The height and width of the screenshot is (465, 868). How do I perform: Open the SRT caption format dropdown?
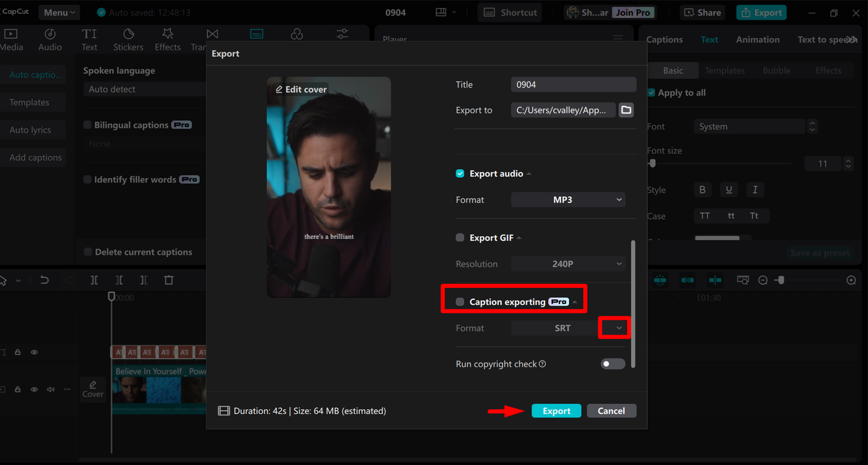click(x=568, y=328)
